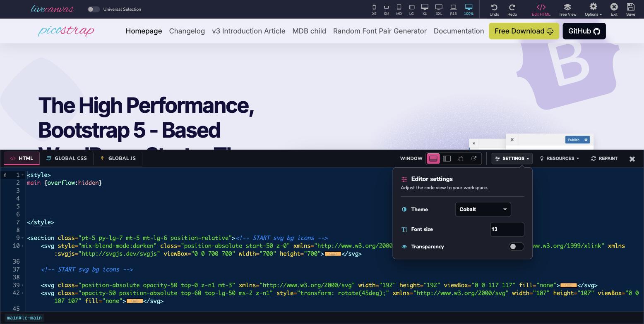Switch to the Global CSS tab
644x324 pixels.
tap(67, 158)
